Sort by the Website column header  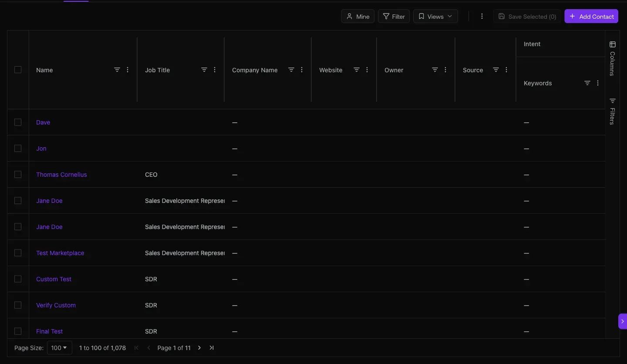click(330, 70)
